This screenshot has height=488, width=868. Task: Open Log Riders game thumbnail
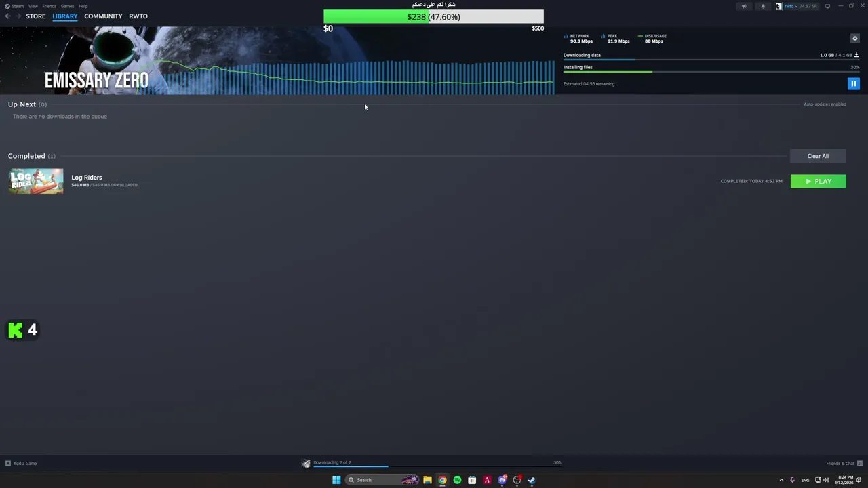click(36, 181)
